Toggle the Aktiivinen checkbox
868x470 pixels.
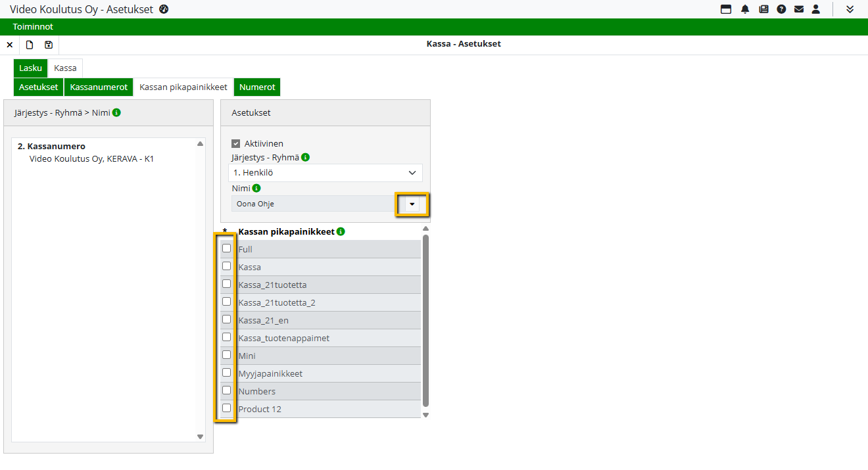pyautogui.click(x=236, y=143)
